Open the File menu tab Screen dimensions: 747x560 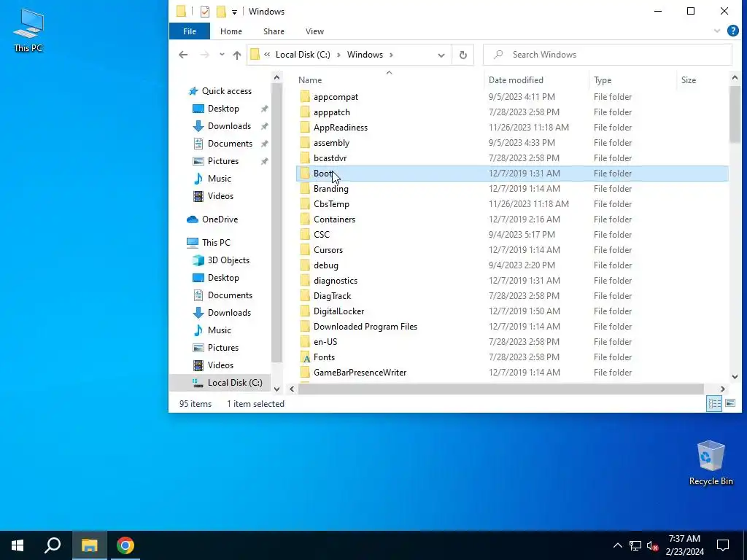pyautogui.click(x=189, y=31)
